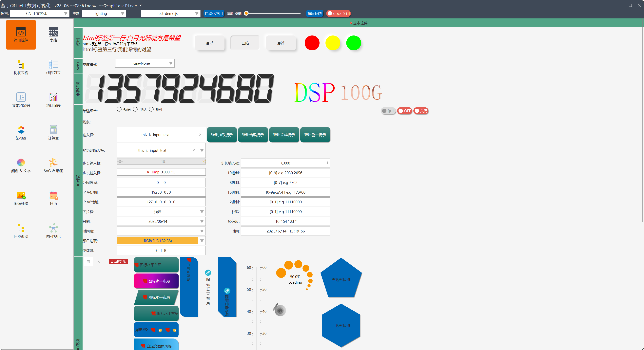Click the 高斯模糊 slider handle
644x350 pixels.
[x=246, y=13]
